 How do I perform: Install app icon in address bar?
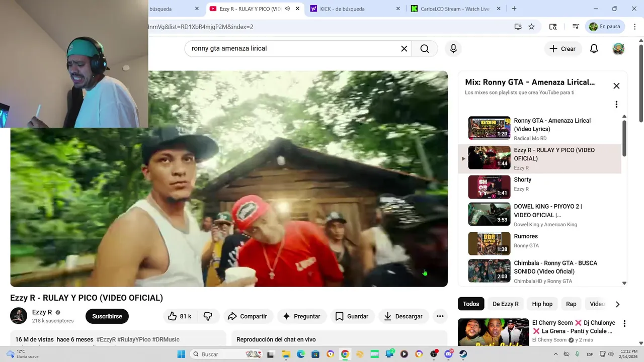pyautogui.click(x=518, y=27)
